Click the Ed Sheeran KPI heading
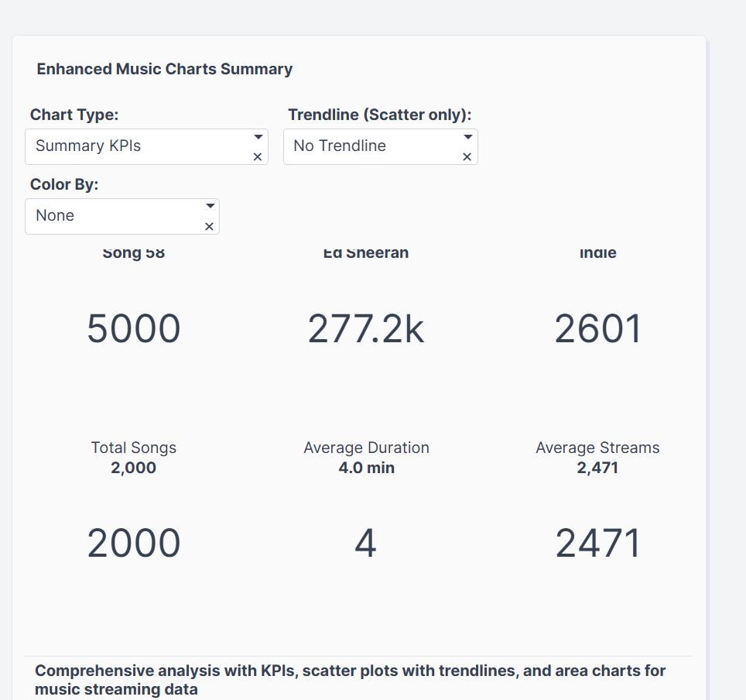This screenshot has width=746, height=700. click(x=366, y=254)
